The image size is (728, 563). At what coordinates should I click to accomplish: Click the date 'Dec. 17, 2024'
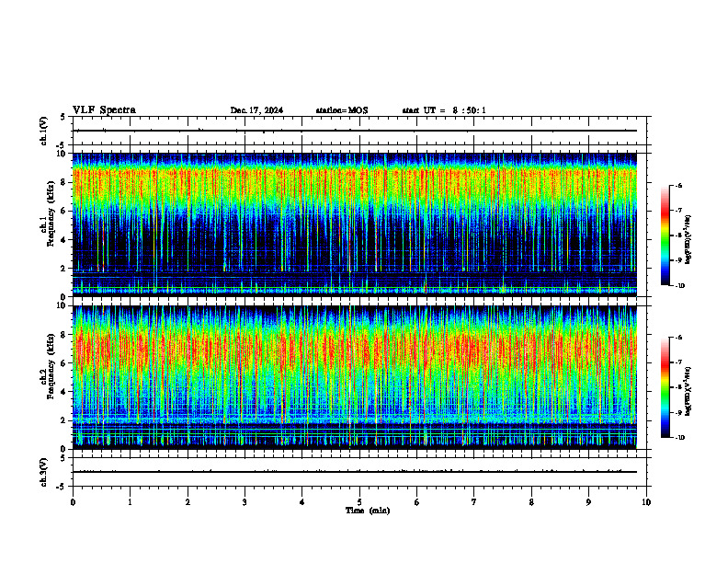click(x=256, y=110)
